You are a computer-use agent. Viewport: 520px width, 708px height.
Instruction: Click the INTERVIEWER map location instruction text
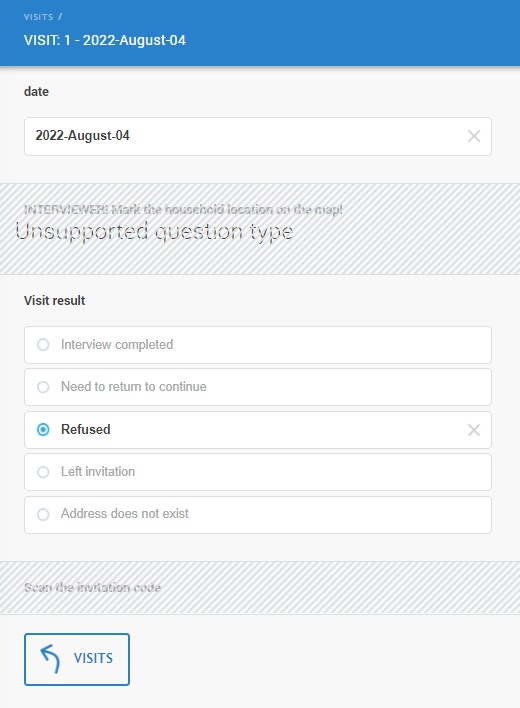point(183,210)
